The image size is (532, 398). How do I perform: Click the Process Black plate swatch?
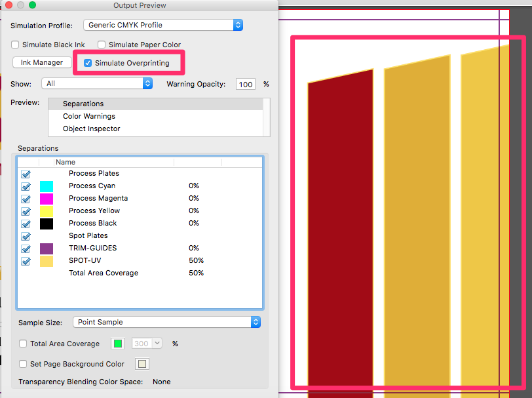tap(47, 224)
